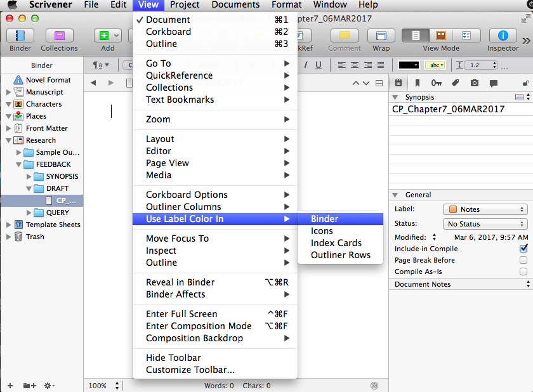The height and width of the screenshot is (392, 533).
Task: Open the Format menu
Action: pos(286,4)
